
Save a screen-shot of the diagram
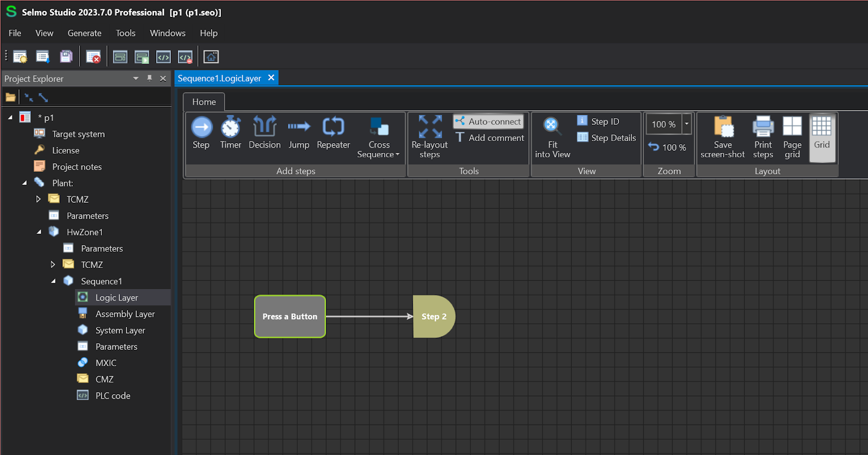pos(723,138)
